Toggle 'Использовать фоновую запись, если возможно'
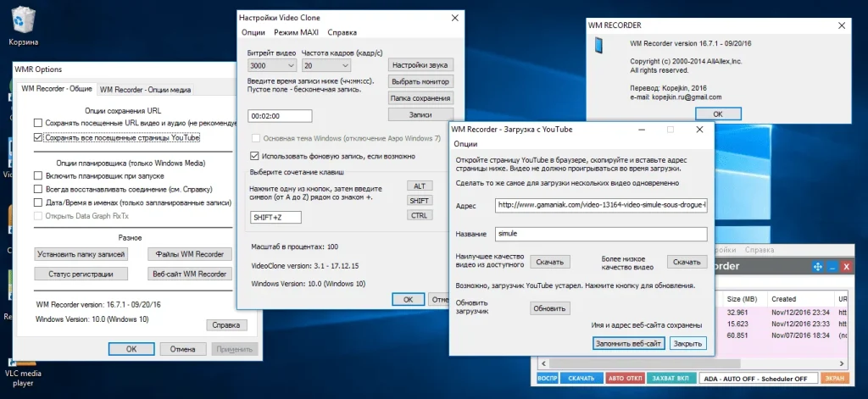 tap(254, 156)
